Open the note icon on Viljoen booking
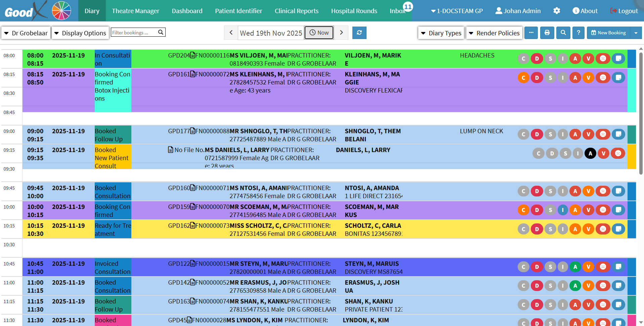Image resolution: width=644 pixels, height=326 pixels. (618, 59)
